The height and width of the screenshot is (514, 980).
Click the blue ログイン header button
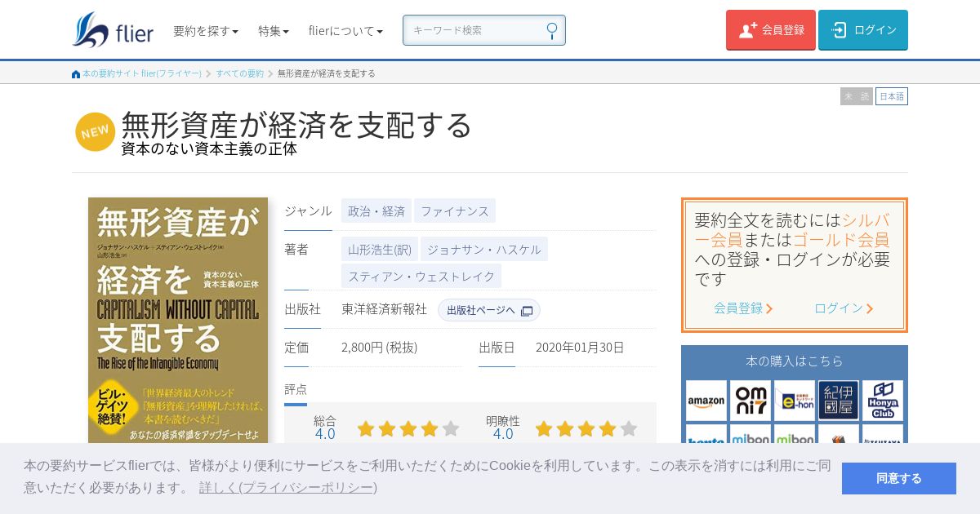(x=863, y=30)
